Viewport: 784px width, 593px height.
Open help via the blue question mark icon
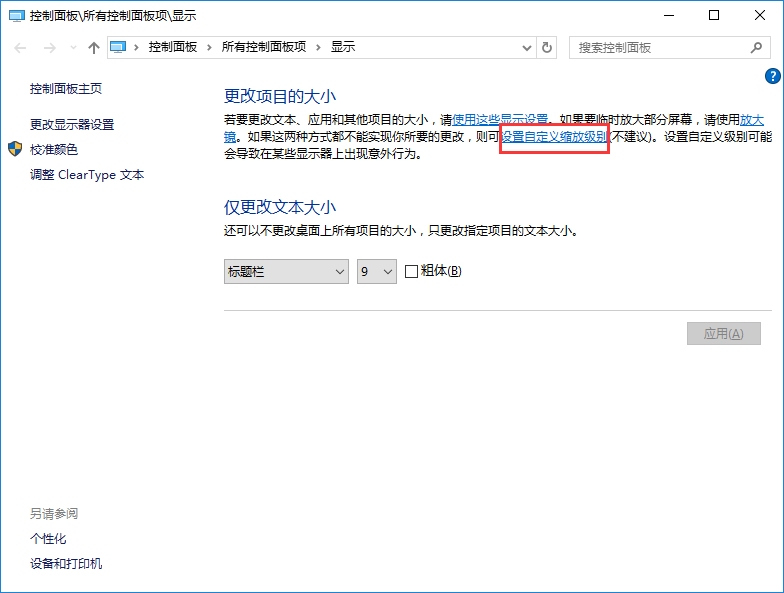coord(772,76)
